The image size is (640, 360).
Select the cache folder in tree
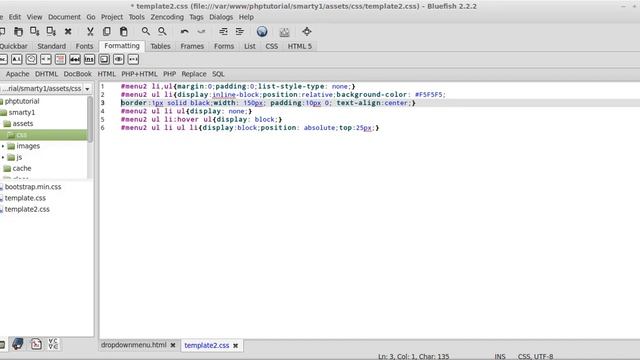(x=22, y=168)
